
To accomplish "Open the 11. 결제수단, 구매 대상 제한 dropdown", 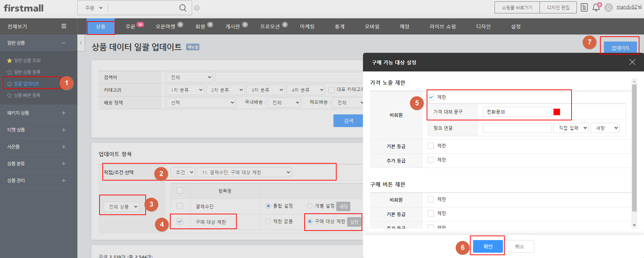I will 244,172.
